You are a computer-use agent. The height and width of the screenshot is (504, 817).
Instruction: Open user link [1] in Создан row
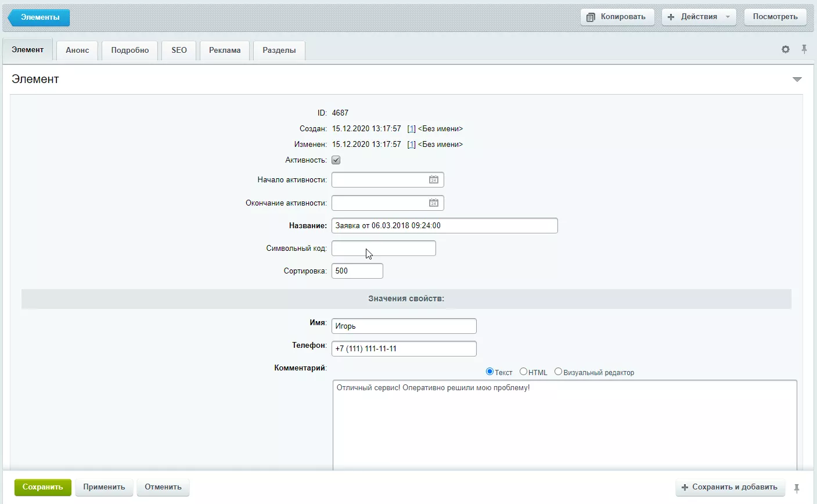[x=411, y=129]
